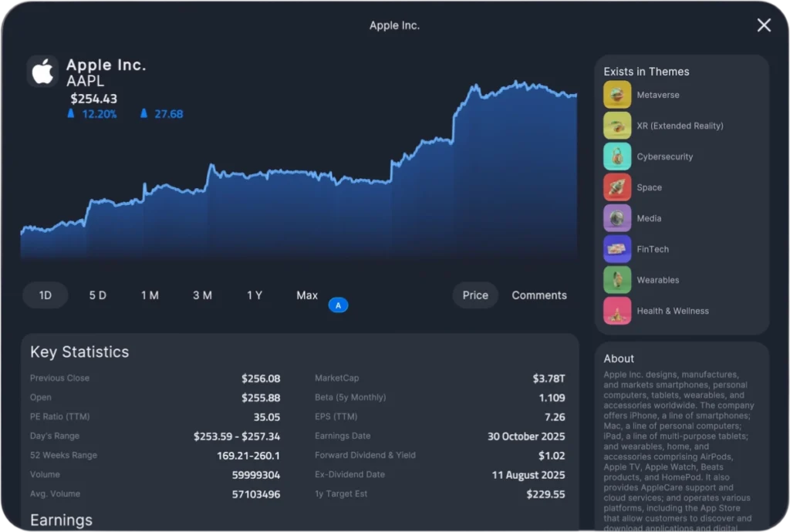Viewport: 790px width, 532px height.
Task: Close the Apple Inc. dialog
Action: (x=764, y=25)
